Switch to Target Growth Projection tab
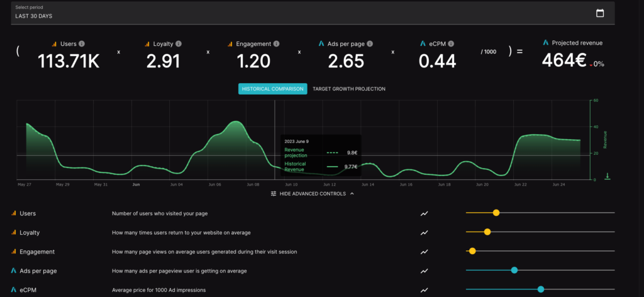The height and width of the screenshot is (297, 644). point(349,89)
